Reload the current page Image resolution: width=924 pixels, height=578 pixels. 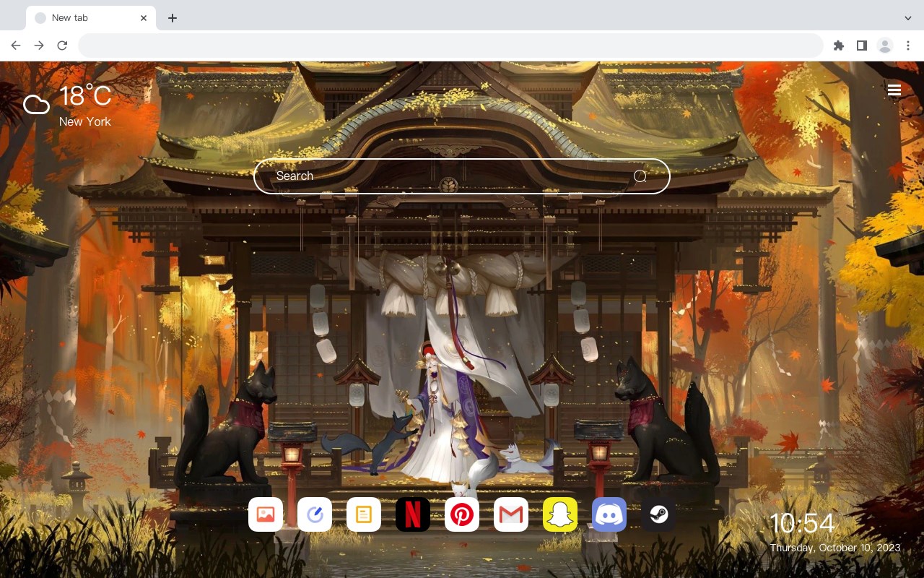click(62, 46)
